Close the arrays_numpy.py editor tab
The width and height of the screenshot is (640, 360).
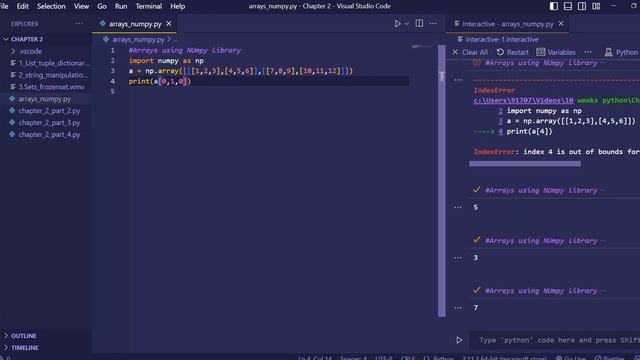coord(169,24)
